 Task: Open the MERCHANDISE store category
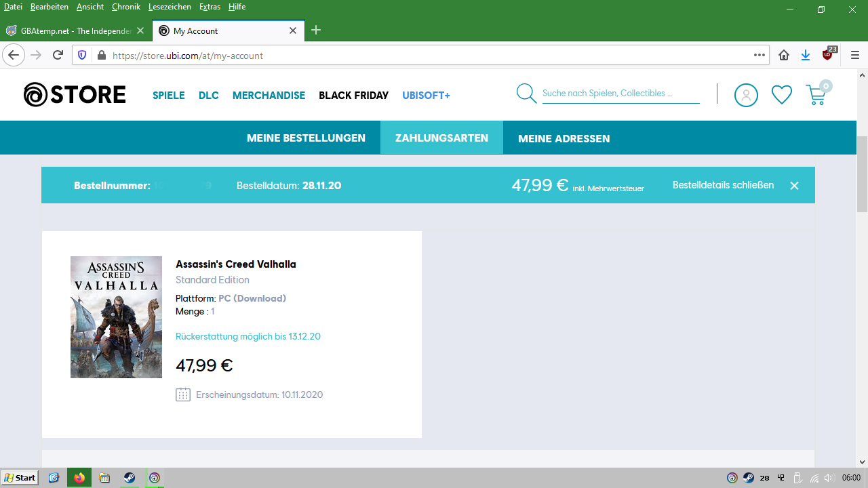269,96
